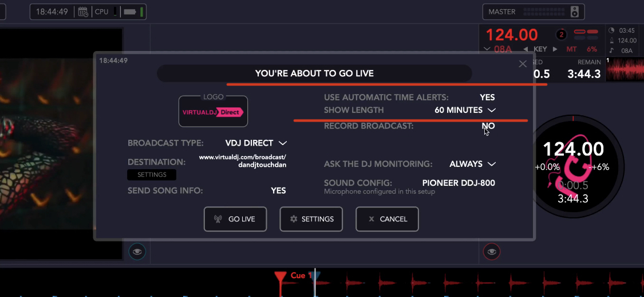
Task: Click the MASTER level meter
Action: [x=545, y=12]
